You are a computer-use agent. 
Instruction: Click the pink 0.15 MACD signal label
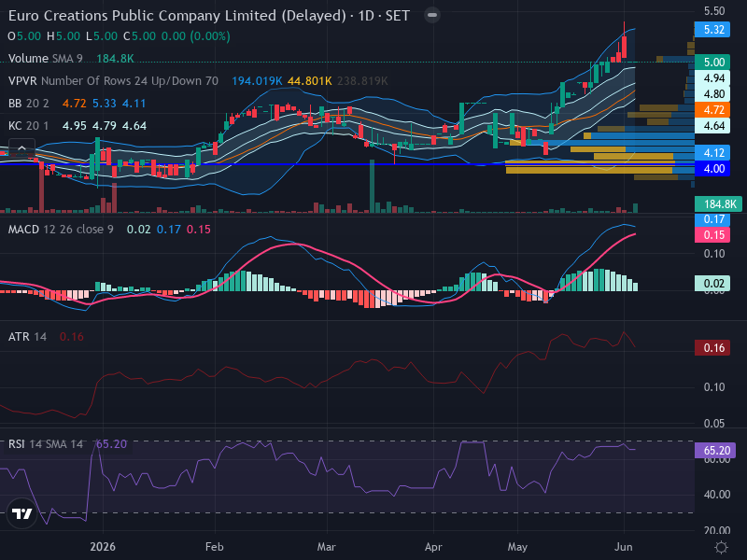pos(712,235)
